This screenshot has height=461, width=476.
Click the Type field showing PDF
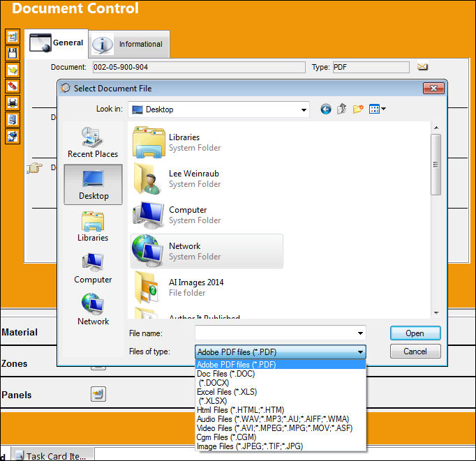[371, 68]
